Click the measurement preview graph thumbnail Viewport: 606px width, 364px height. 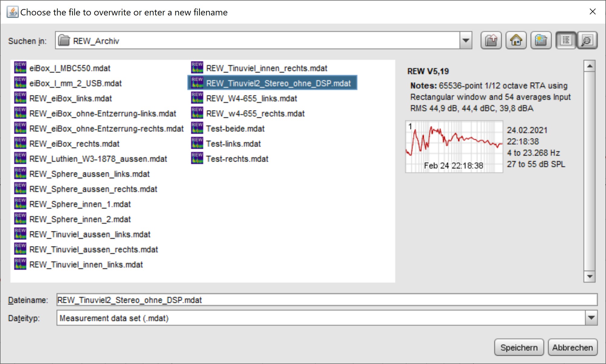(x=454, y=147)
